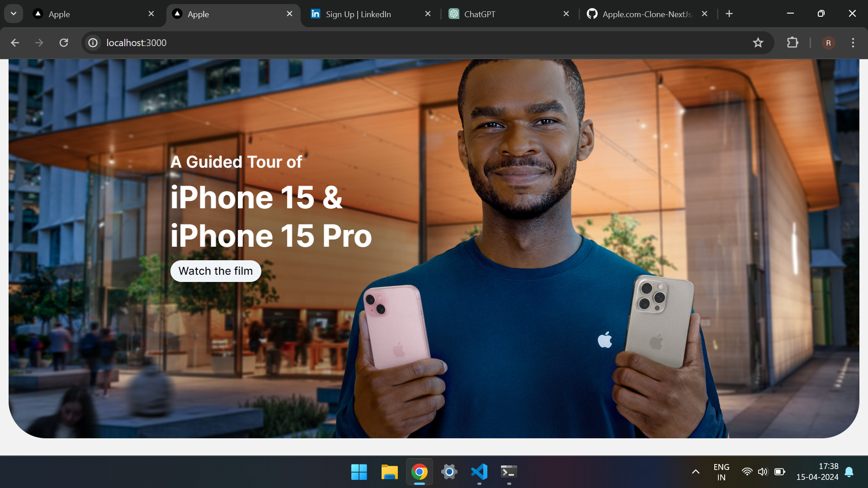Switch to the Apple.com-Clone-NextJs GitHub tab
868x488 pixels.
(x=647, y=14)
